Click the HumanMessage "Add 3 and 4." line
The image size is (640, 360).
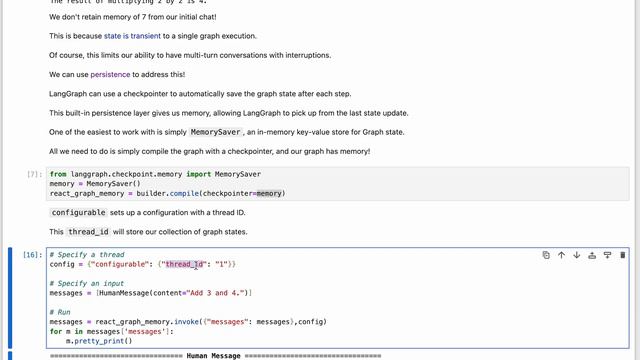151,293
